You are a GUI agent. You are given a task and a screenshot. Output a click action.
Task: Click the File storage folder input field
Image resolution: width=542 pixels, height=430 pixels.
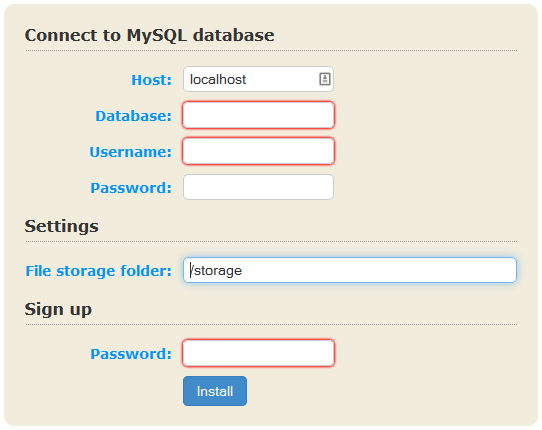(350, 270)
